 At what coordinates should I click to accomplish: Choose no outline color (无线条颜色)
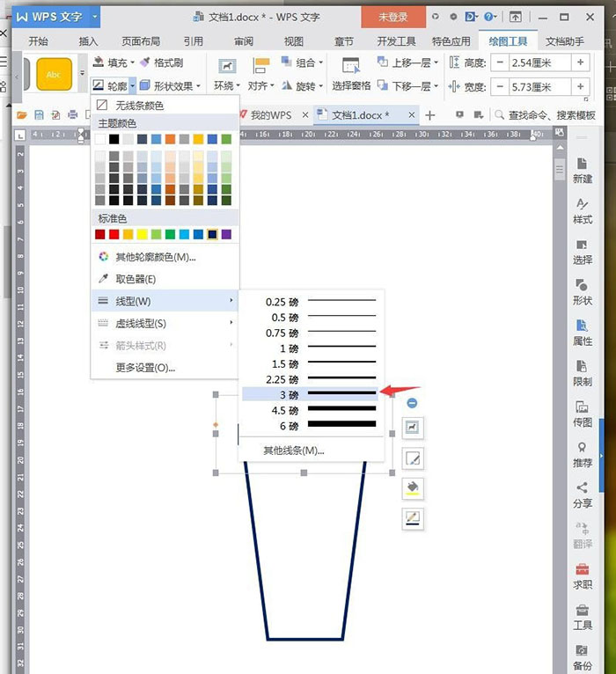[139, 106]
